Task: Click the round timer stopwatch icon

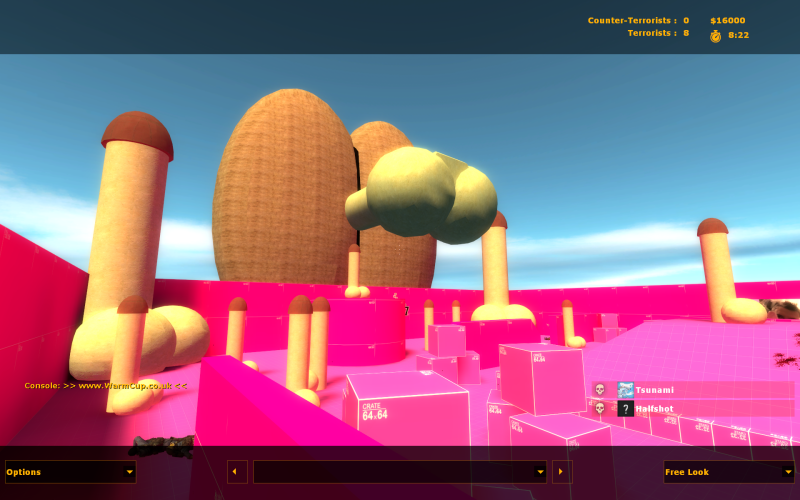Action: [715, 35]
